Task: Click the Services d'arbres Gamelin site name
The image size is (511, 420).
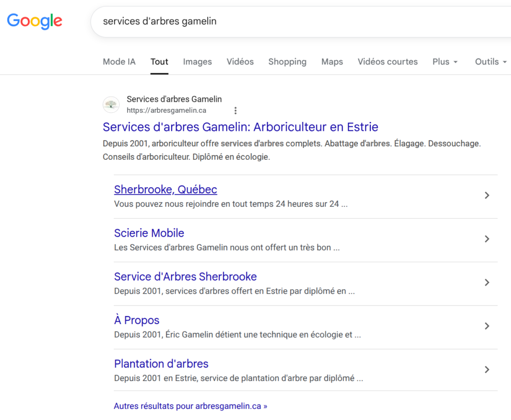Action: coord(174,99)
